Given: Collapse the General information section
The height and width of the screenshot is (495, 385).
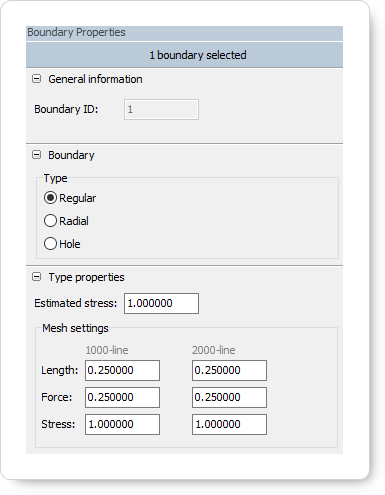Looking at the screenshot, I should pyautogui.click(x=36, y=79).
